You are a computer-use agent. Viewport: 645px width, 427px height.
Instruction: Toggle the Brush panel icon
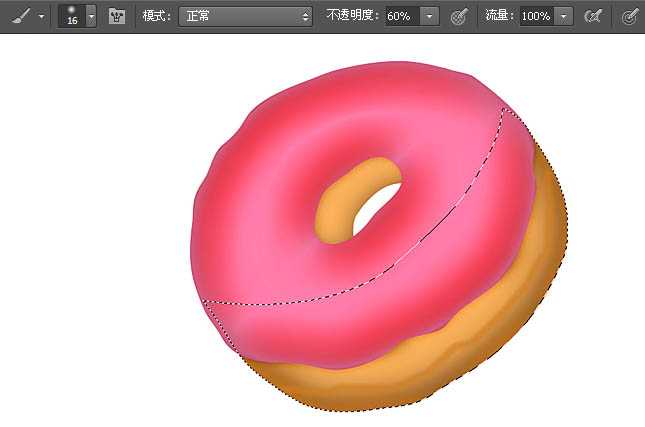[x=117, y=16]
